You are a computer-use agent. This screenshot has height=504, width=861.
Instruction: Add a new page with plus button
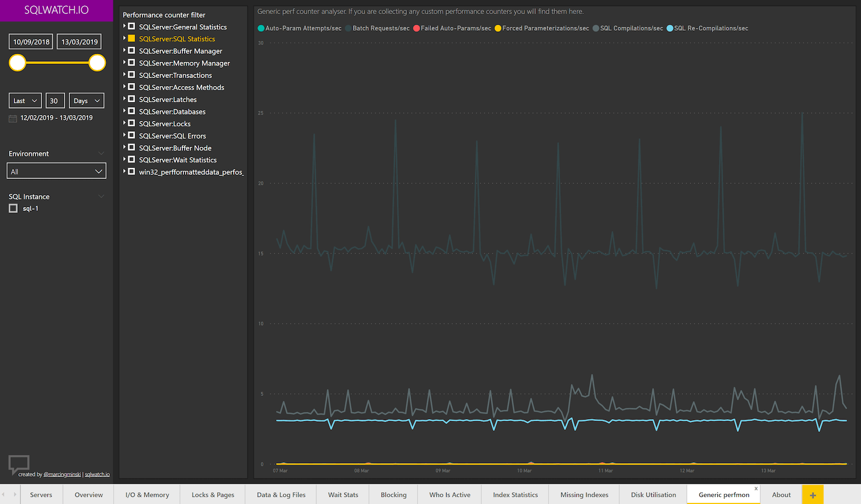click(813, 495)
